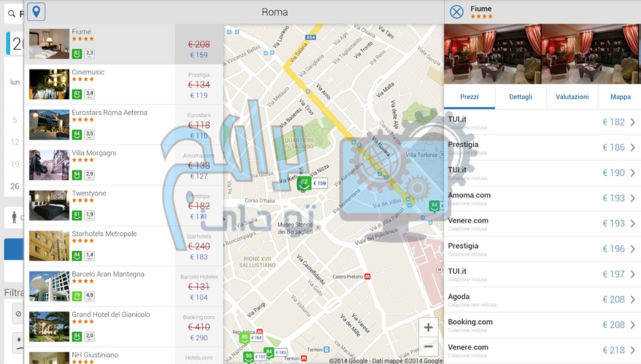This screenshot has width=641, height=364.
Task: Zoom in on the map
Action: pyautogui.click(x=428, y=328)
